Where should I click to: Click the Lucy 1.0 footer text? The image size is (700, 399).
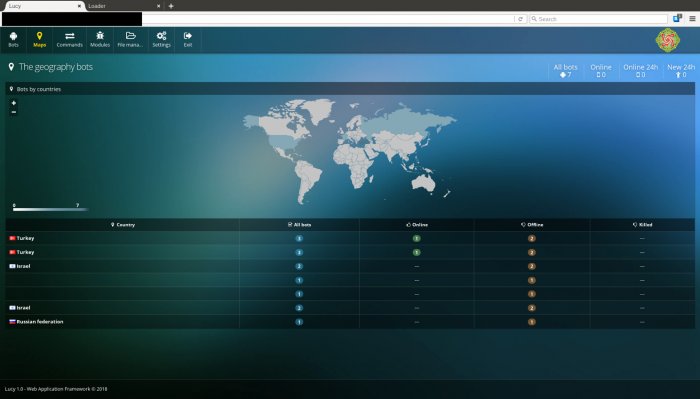point(56,389)
